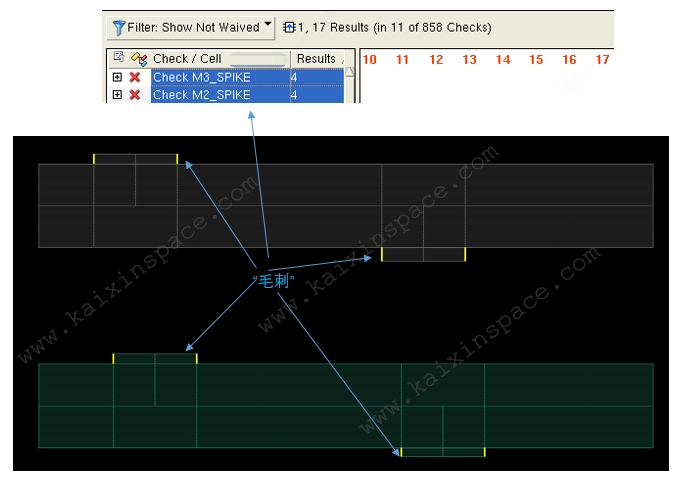The height and width of the screenshot is (478, 681).
Task: Click the first header icon in check list
Action: tap(117, 58)
